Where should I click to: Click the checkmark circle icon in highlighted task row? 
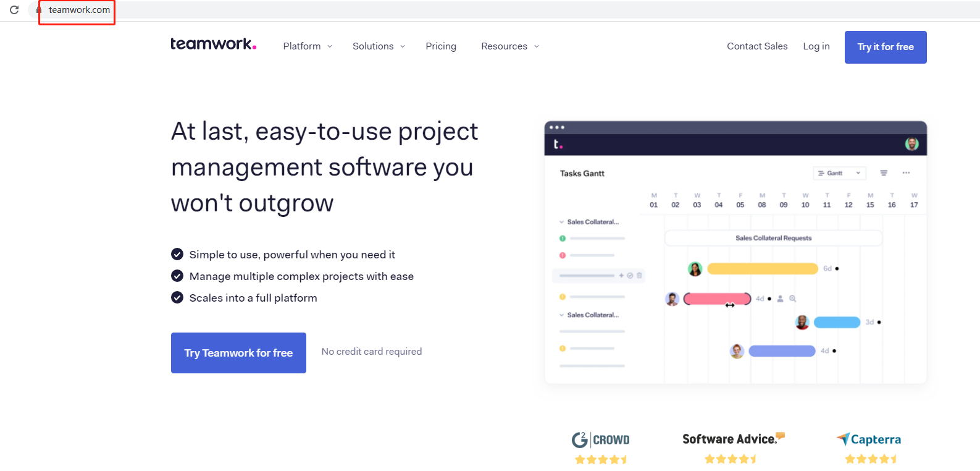click(x=630, y=276)
